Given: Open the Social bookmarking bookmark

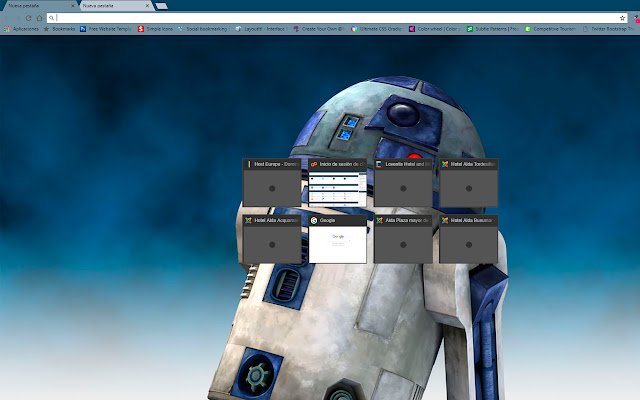Looking at the screenshot, I should point(203,29).
